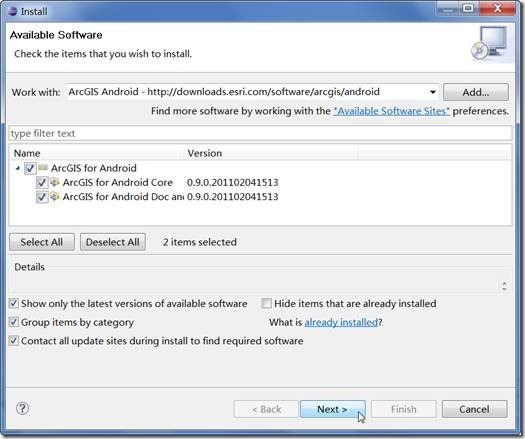Disable Show only the latest versions checkbox
This screenshot has width=525, height=439.
tap(13, 303)
